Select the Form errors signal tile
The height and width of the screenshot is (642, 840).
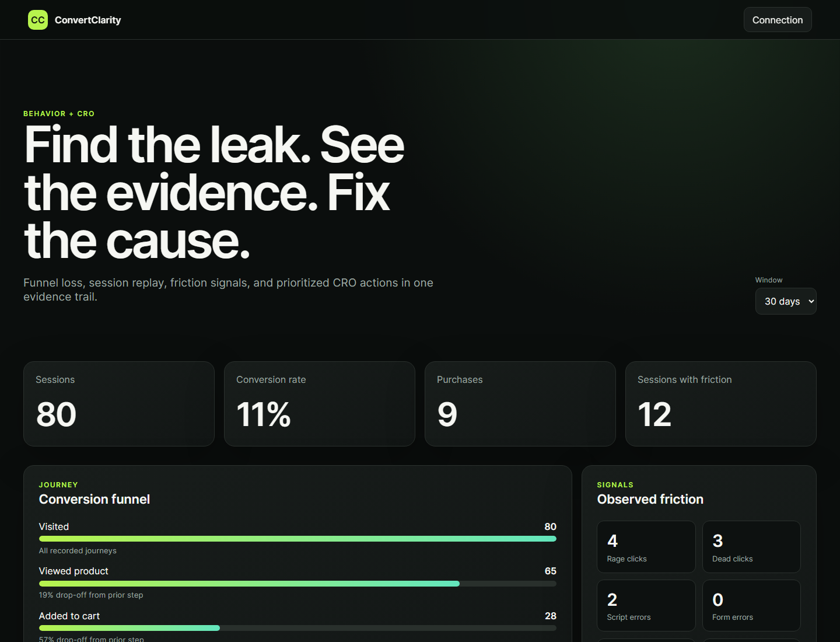point(751,605)
